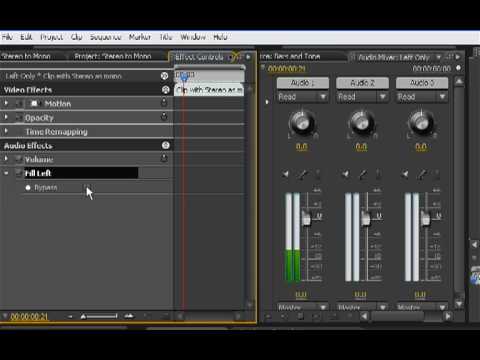
Task: Click the Audio 1 pan knob
Action: coord(302,122)
